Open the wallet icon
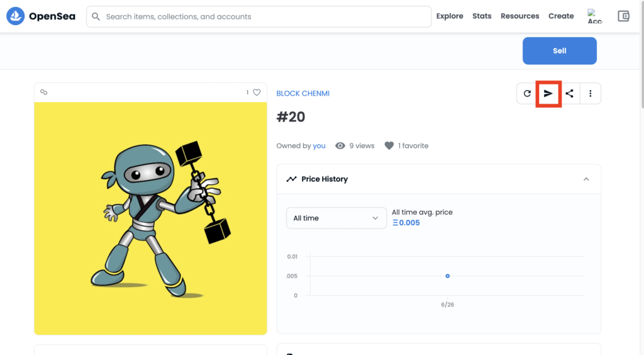The height and width of the screenshot is (355, 644). click(x=623, y=16)
